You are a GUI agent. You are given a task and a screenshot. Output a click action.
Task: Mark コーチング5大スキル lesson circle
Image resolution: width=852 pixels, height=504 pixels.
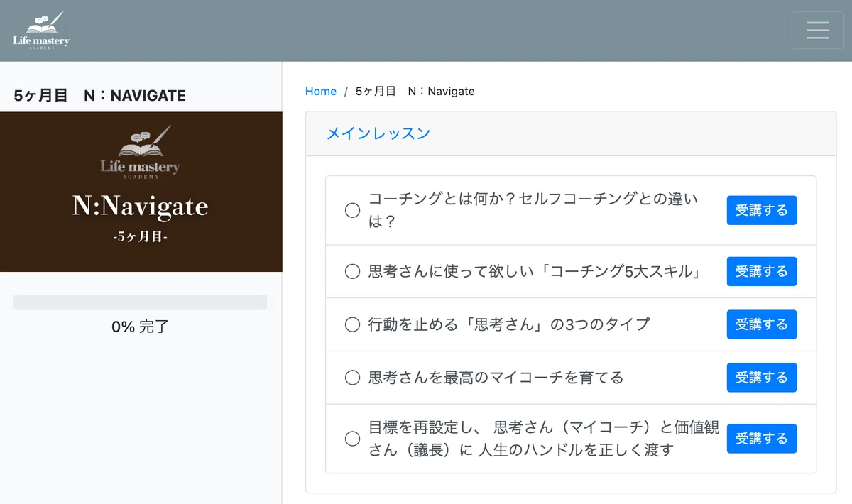352,271
